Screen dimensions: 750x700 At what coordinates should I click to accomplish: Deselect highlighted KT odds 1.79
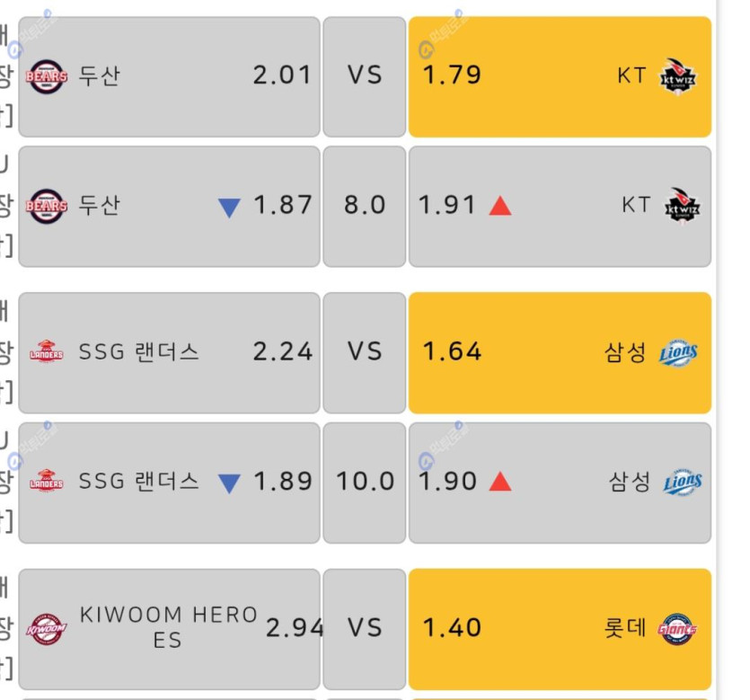click(x=560, y=77)
